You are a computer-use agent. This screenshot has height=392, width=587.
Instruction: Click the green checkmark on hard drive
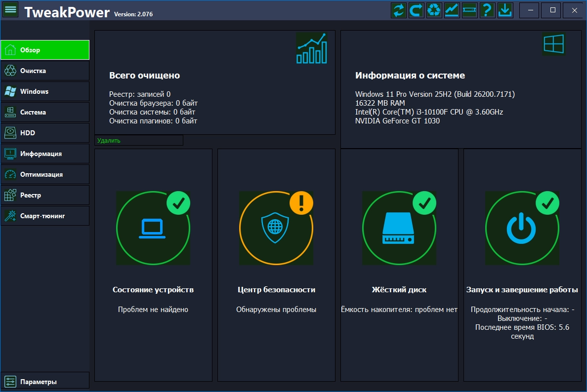424,203
